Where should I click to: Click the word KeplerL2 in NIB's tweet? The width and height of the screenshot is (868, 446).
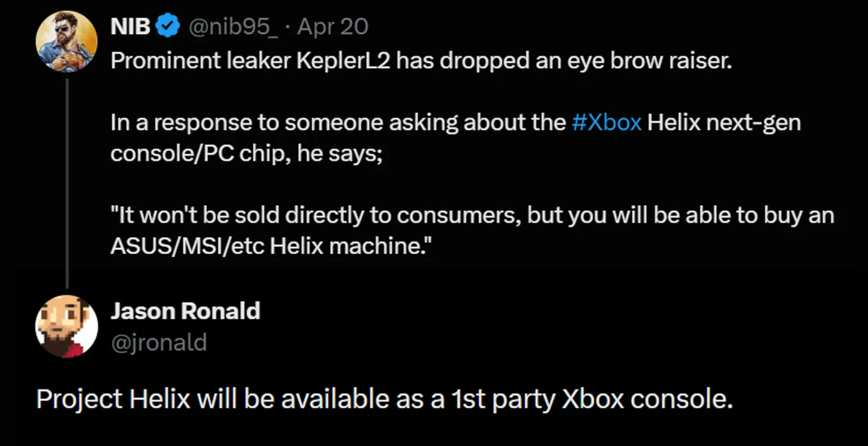pos(344,60)
